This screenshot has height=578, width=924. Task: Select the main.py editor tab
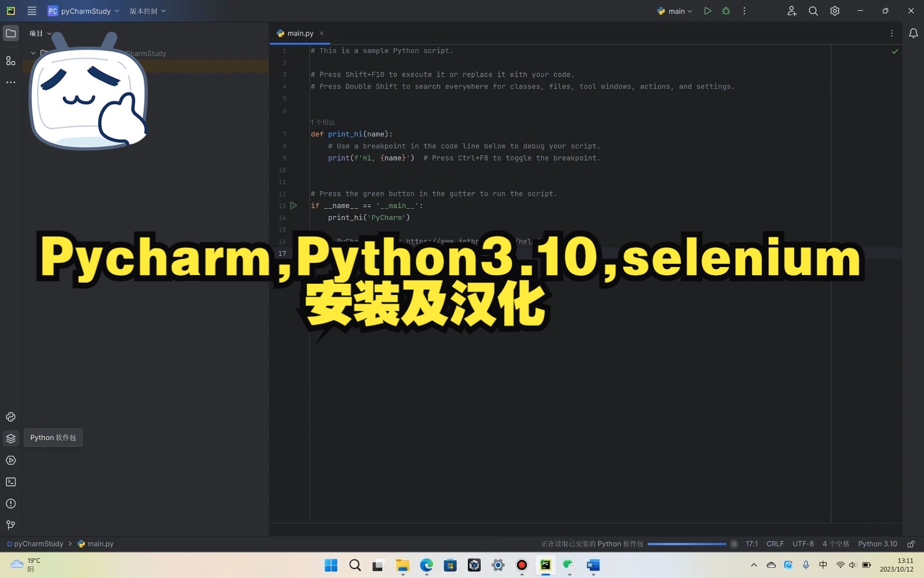300,33
